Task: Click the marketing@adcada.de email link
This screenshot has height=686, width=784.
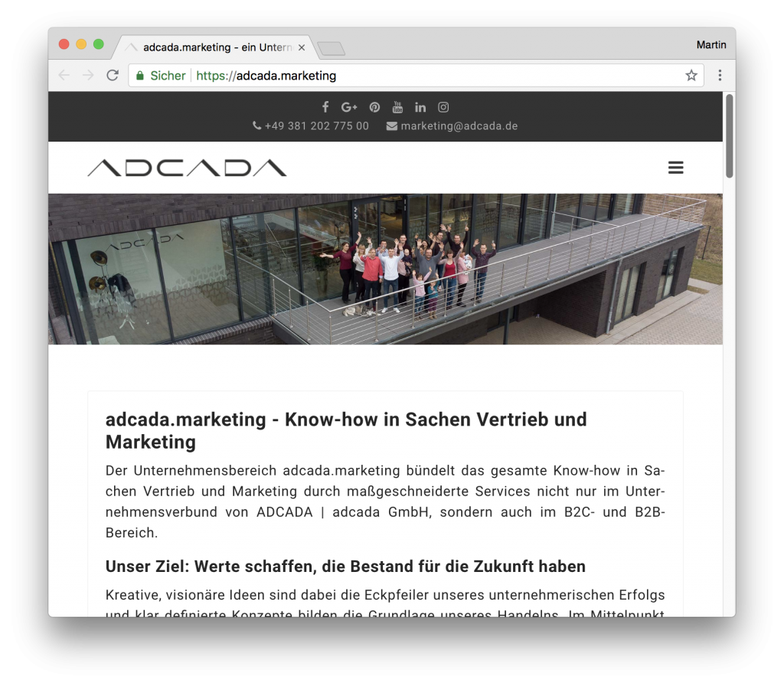Action: (459, 126)
